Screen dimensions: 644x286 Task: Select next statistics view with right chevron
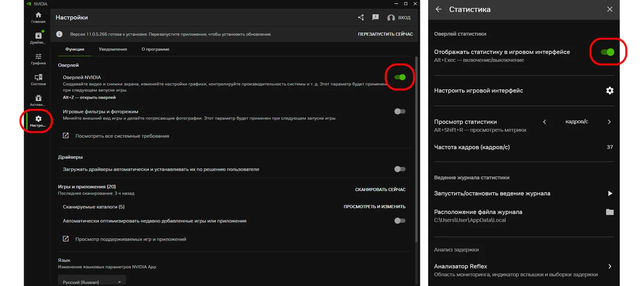[x=609, y=122]
